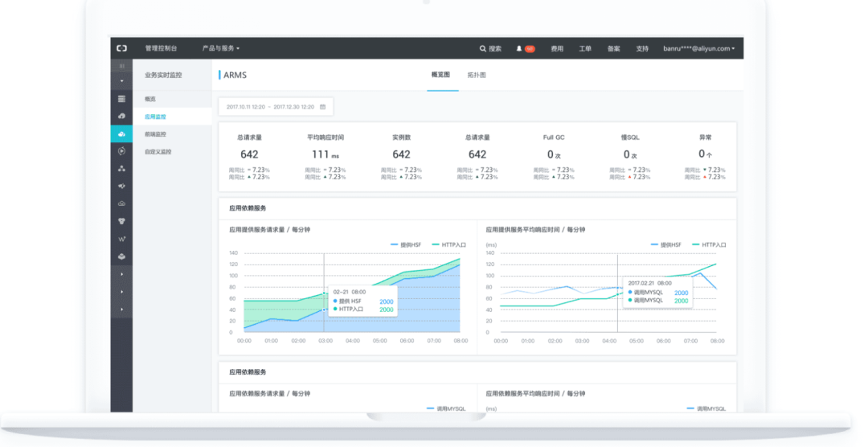
Task: Click the 应用提供服务平均响应时间 / 每分钟 chart title
Action: click(535, 230)
